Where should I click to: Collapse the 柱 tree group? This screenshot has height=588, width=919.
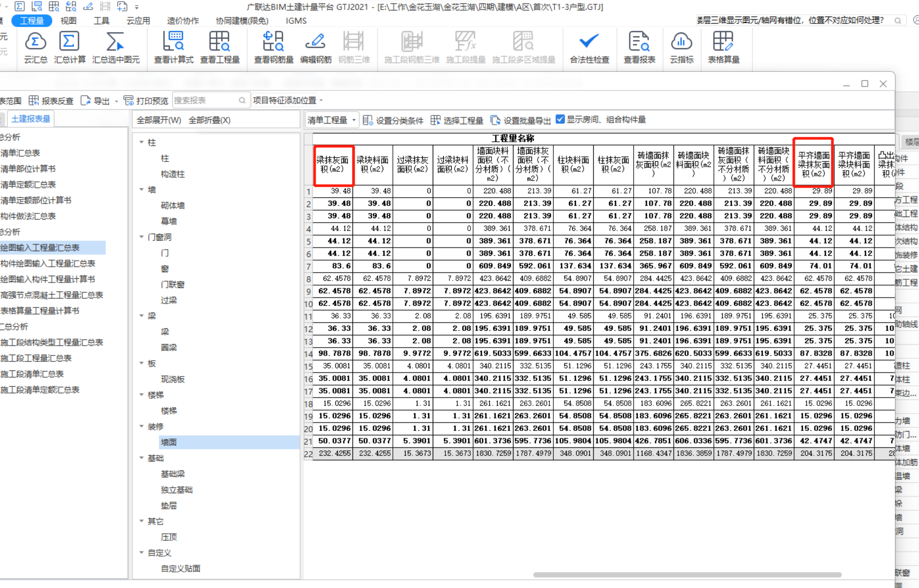pyautogui.click(x=141, y=142)
